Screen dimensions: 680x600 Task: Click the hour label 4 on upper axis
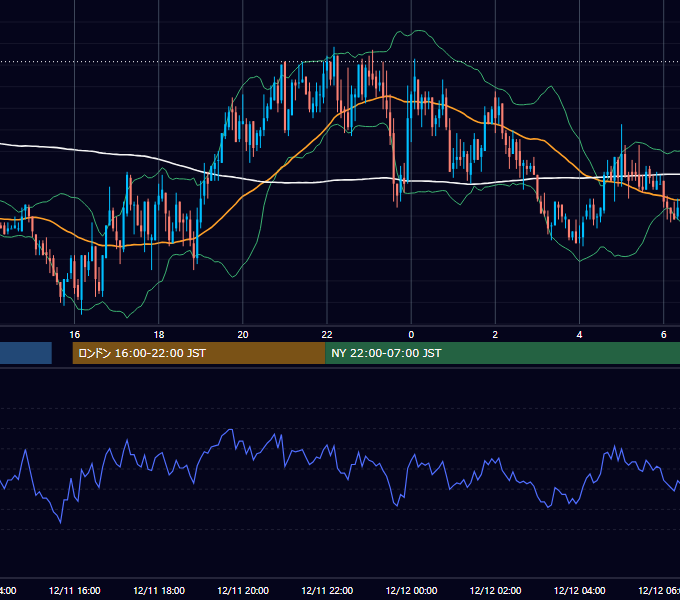coord(579,335)
